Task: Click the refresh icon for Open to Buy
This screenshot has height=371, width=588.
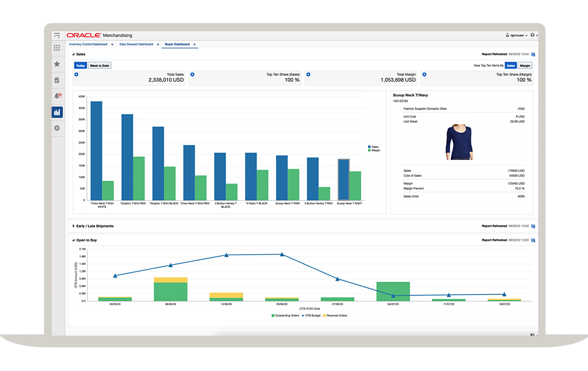Action: click(x=532, y=240)
